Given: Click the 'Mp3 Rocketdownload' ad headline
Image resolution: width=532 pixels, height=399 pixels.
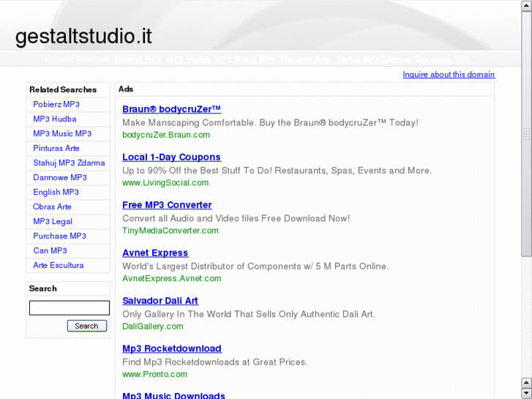Looking at the screenshot, I should tap(172, 348).
